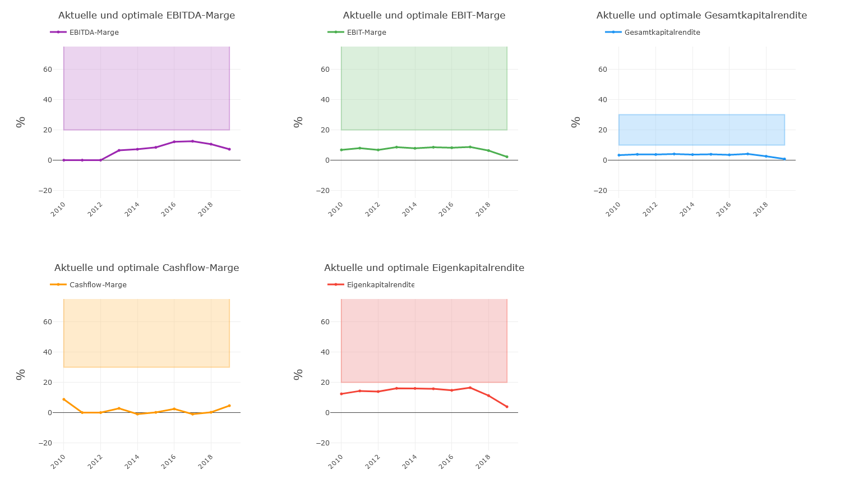868x483 pixels.
Task: Toggle the Gesamtkapitalrendite legend label
Action: tap(662, 33)
